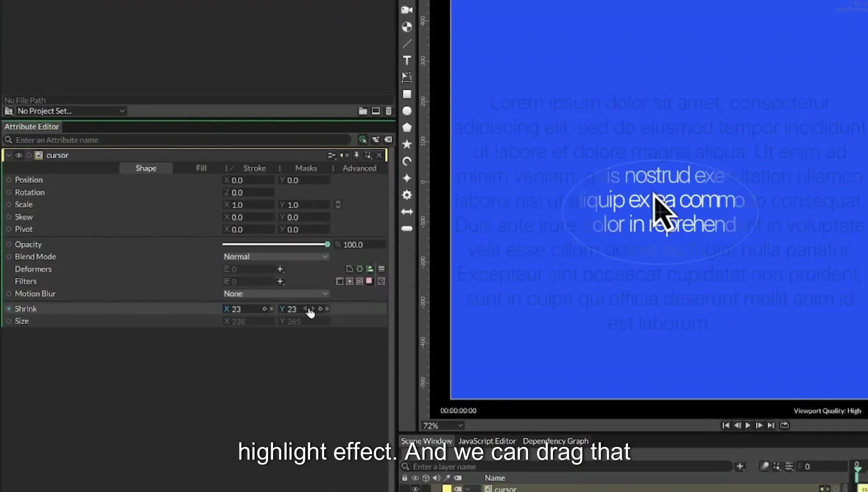Image resolution: width=868 pixels, height=492 pixels.
Task: Select the Polygon shape tool
Action: 407,128
